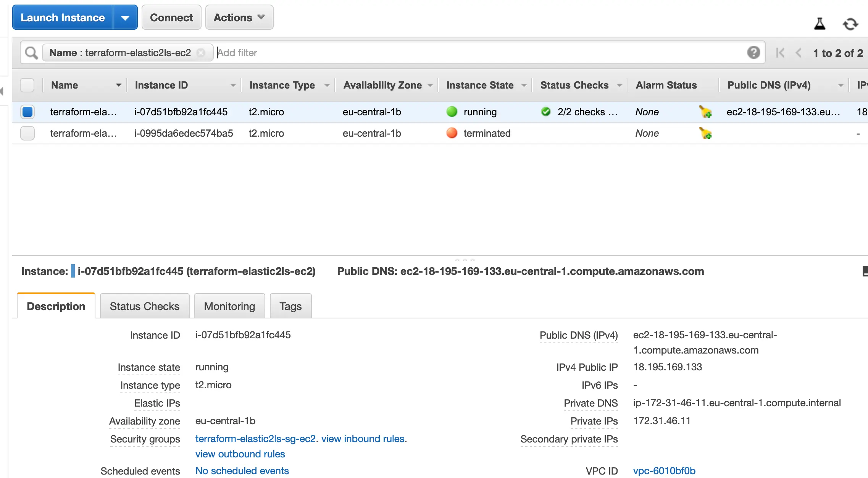
Task: Open the Launch Instance dropdown arrow
Action: pyautogui.click(x=125, y=18)
